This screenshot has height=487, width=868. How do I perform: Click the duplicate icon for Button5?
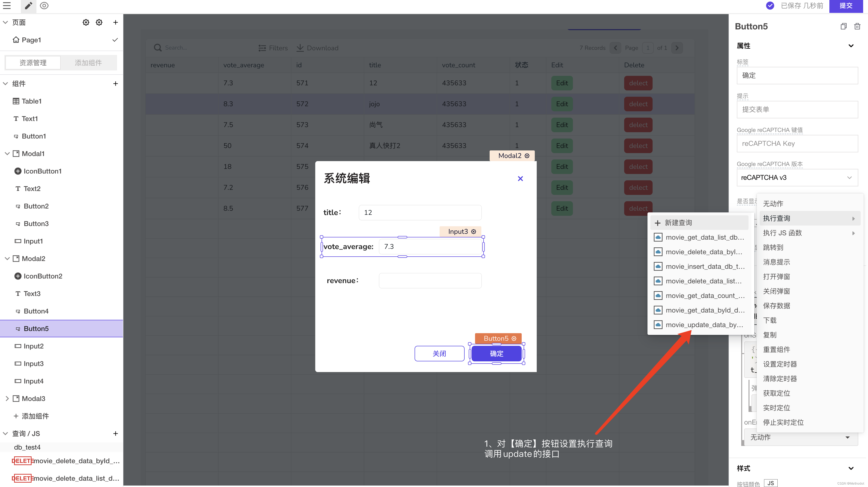843,26
